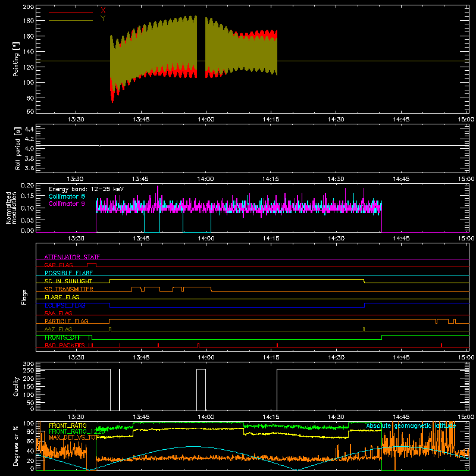Click '14:45' time label under Flags plot
Viewport: 476px width, 476px height.
tap(401, 358)
